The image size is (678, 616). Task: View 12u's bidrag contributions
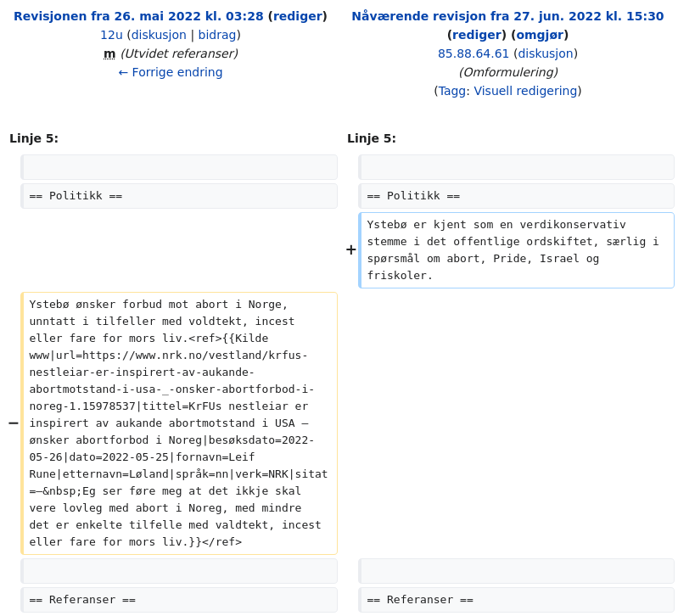tap(217, 35)
